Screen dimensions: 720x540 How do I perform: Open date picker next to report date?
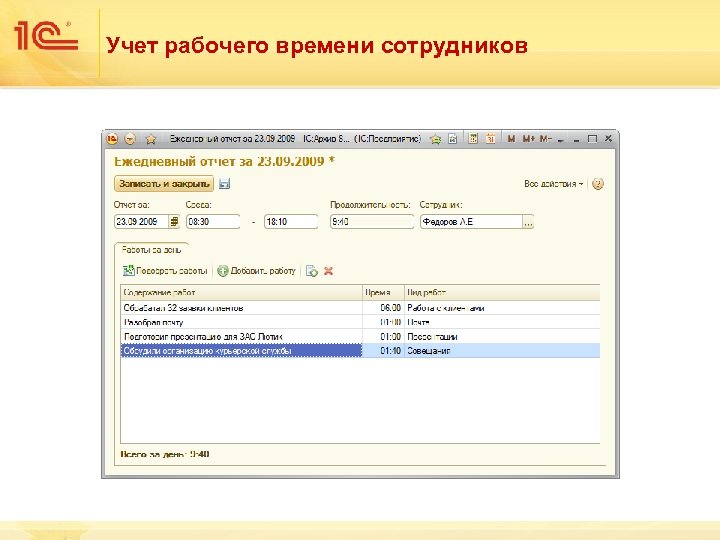click(x=174, y=222)
